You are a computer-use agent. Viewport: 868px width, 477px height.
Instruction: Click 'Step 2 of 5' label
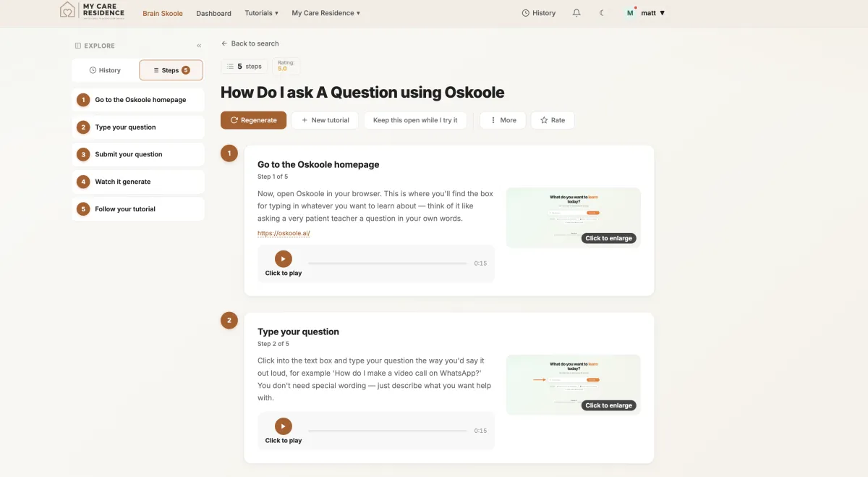(x=273, y=344)
